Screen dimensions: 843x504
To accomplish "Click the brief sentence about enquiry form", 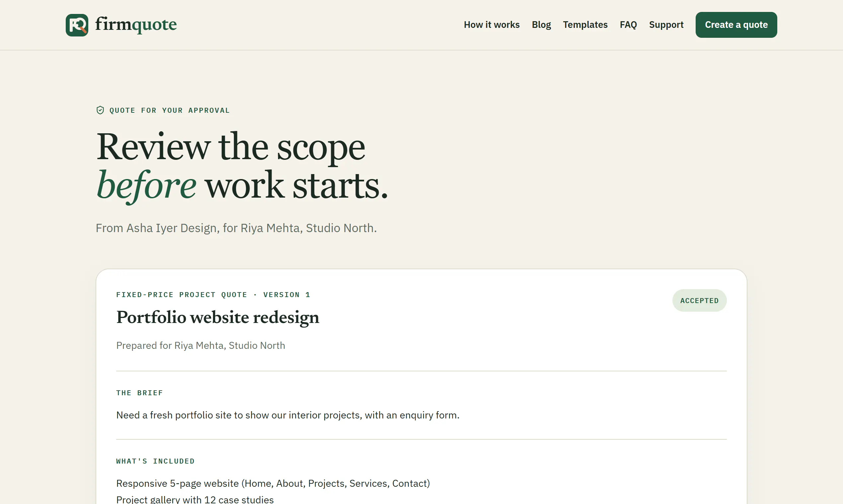I will pyautogui.click(x=287, y=415).
